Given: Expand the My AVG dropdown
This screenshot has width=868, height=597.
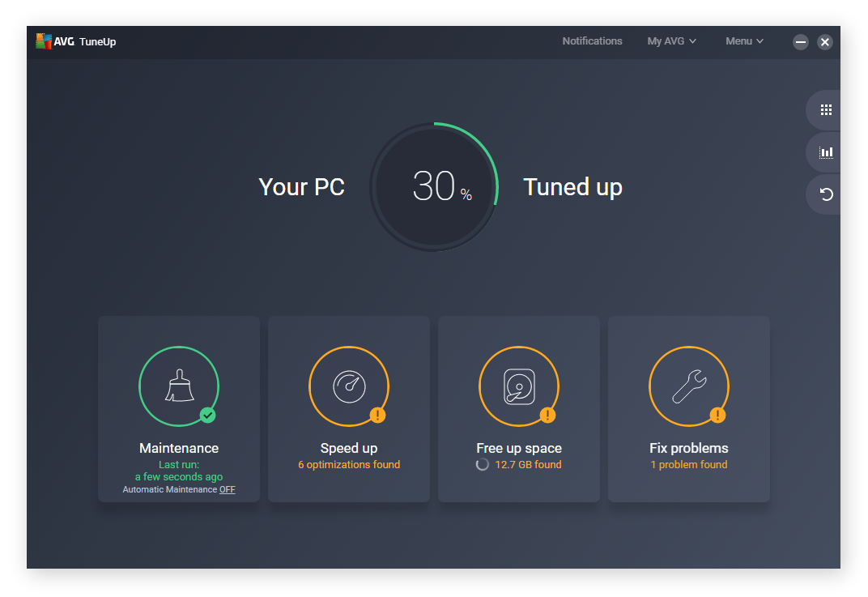Looking at the screenshot, I should pos(670,41).
